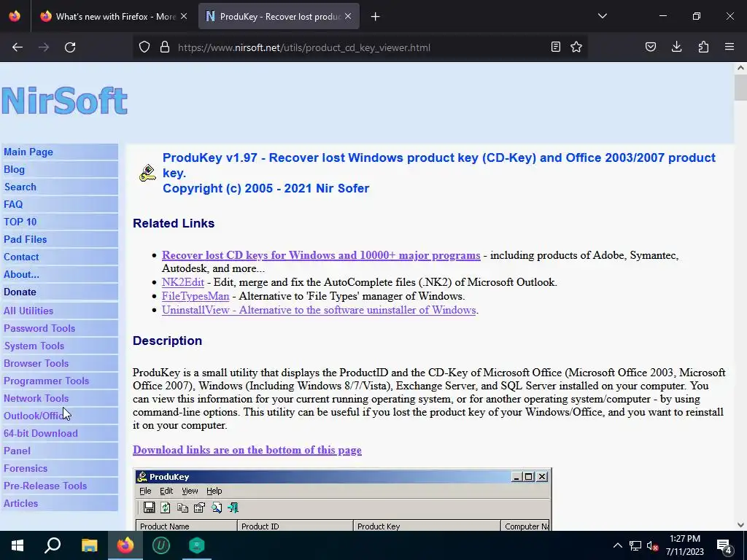The height and width of the screenshot is (560, 747).
Task: Open Network Tools sidebar link
Action: 36,399
